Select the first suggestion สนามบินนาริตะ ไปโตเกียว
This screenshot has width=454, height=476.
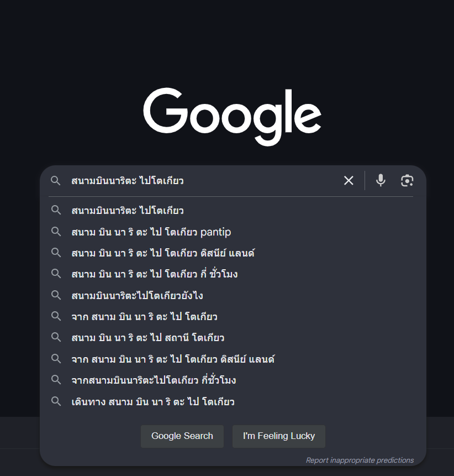pos(128,211)
